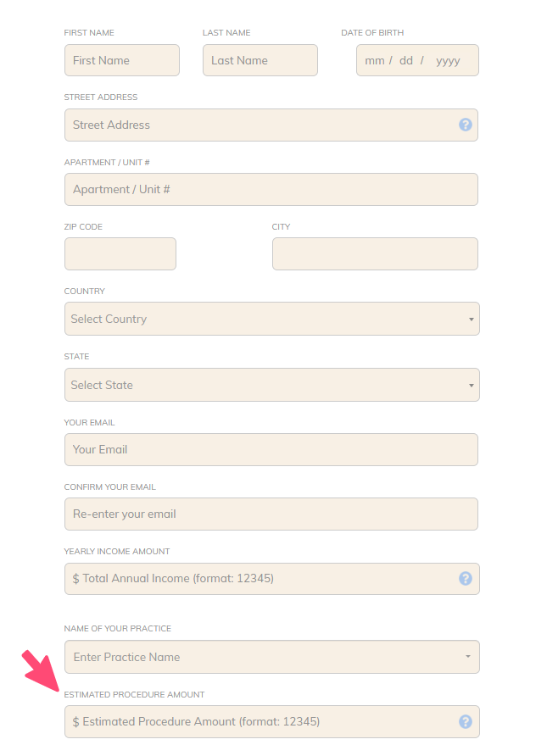Click the First Name input field
The height and width of the screenshot is (756, 547).
[x=122, y=60]
